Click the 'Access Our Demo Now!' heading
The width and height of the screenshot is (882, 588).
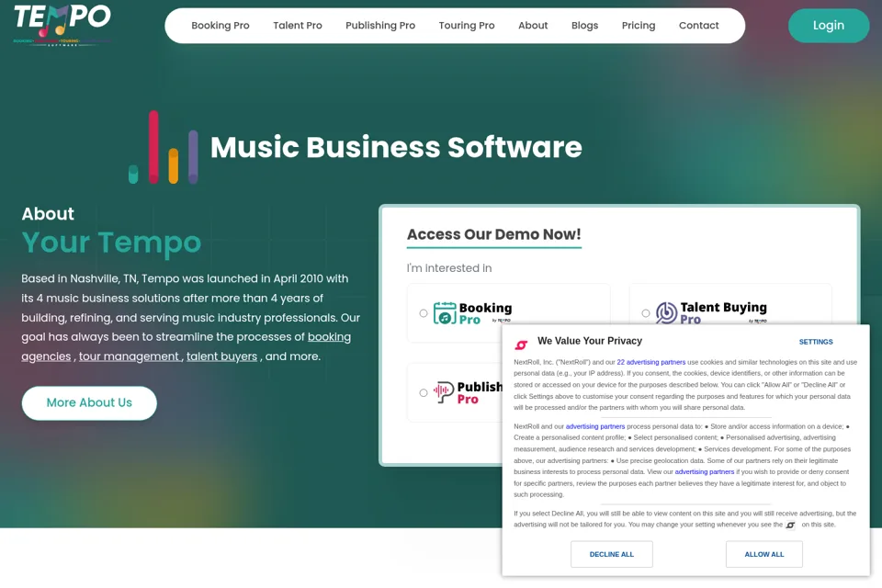(x=494, y=234)
